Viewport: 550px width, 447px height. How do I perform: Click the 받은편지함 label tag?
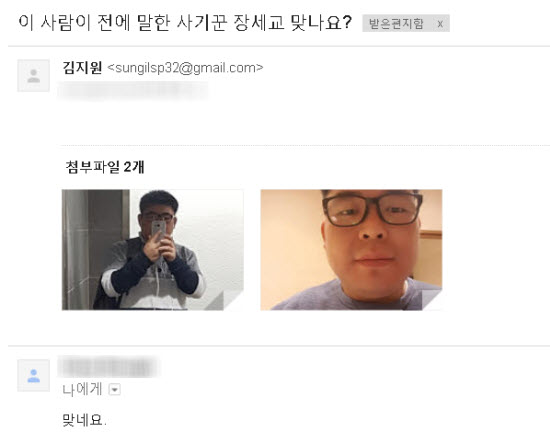pyautogui.click(x=396, y=24)
